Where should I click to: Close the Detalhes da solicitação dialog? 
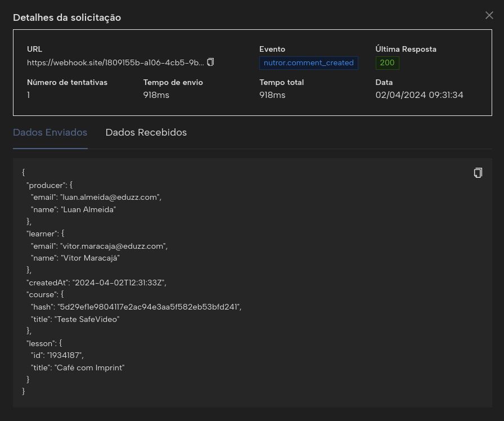[489, 15]
